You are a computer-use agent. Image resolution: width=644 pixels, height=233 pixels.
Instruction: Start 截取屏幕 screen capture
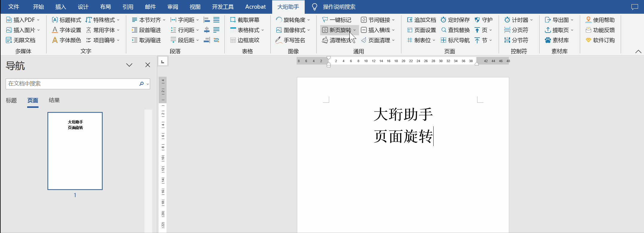[245, 20]
